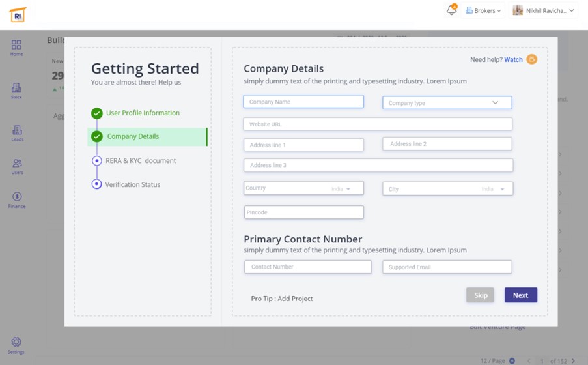Viewport: 588px width, 365px height.
Task: Open the Country dropdown
Action: (303, 188)
